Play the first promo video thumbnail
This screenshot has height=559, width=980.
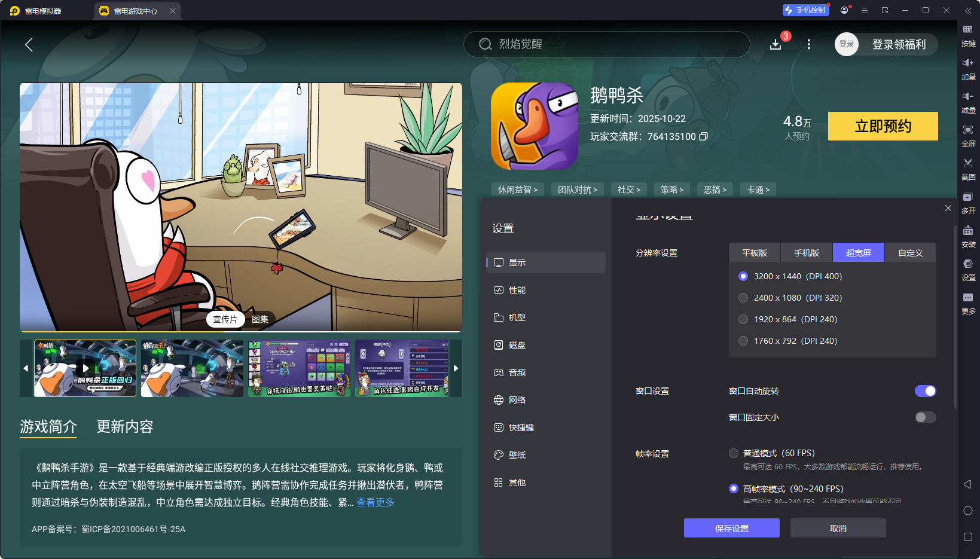tap(86, 368)
